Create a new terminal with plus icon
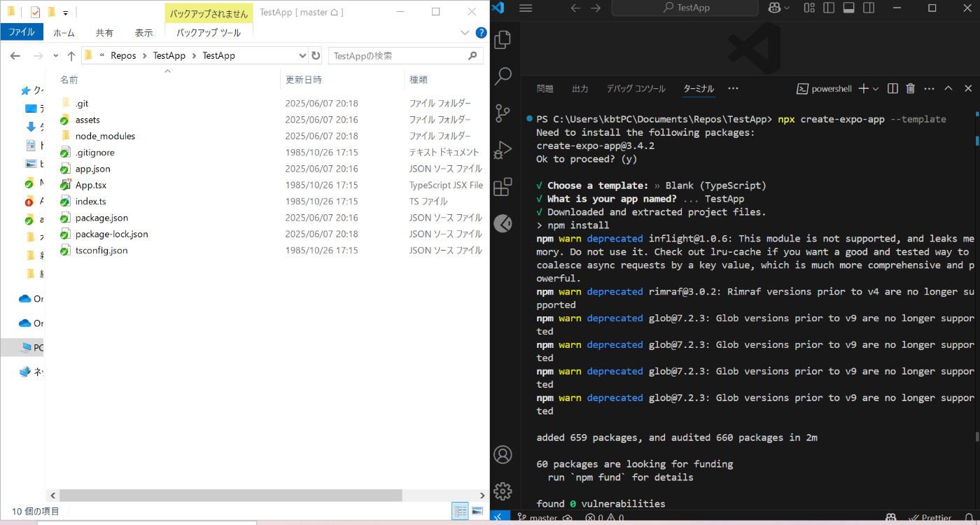The height and width of the screenshot is (525, 980). point(863,89)
